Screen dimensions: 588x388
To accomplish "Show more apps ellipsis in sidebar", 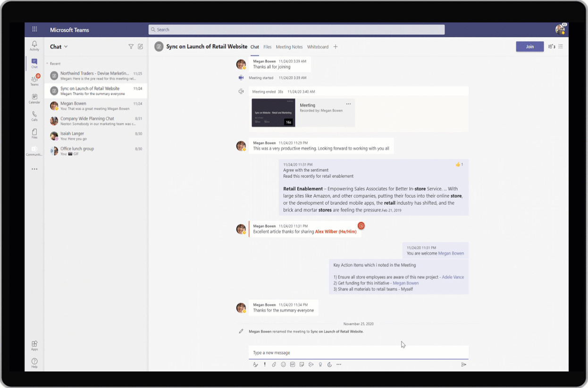I will (34, 169).
